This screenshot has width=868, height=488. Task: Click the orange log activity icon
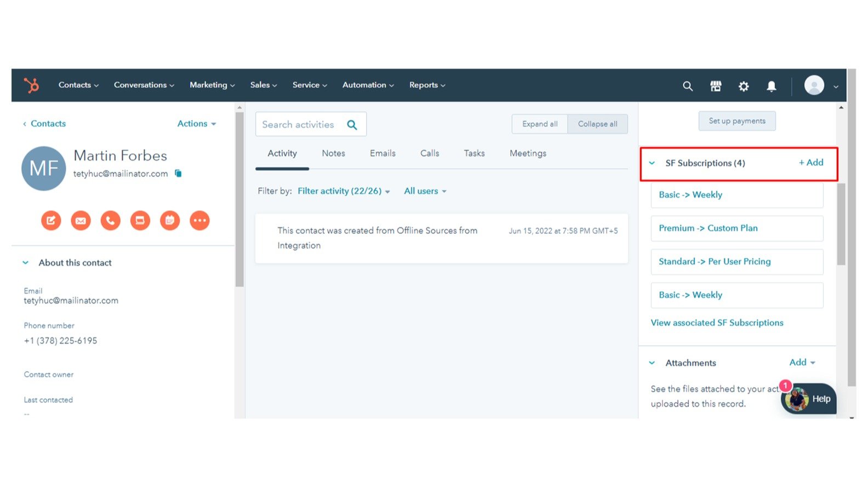140,221
